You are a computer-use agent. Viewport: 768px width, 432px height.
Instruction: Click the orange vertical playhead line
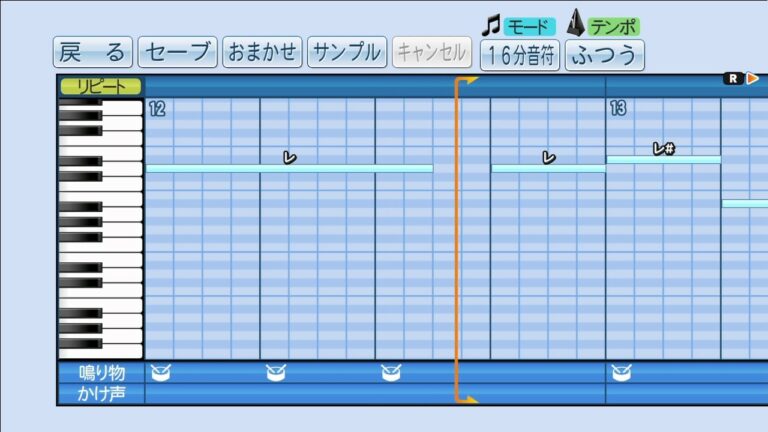(x=457, y=240)
